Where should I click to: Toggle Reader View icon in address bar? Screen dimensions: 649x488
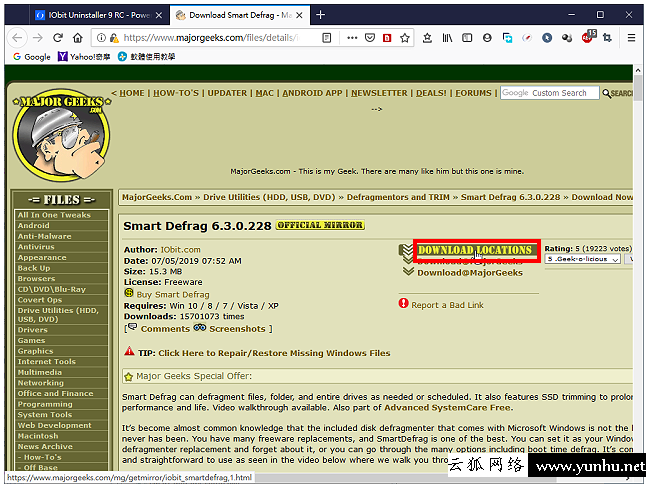click(x=327, y=38)
